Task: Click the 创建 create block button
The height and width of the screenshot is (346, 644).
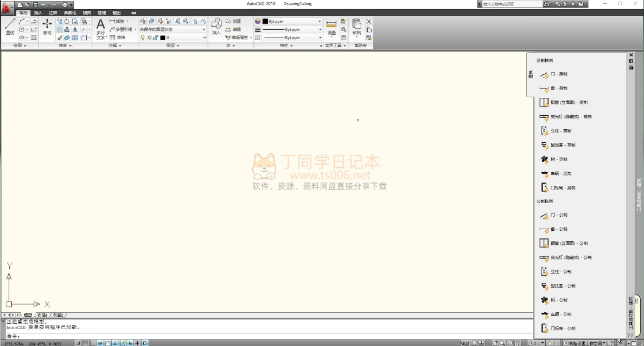Action: tap(233, 21)
